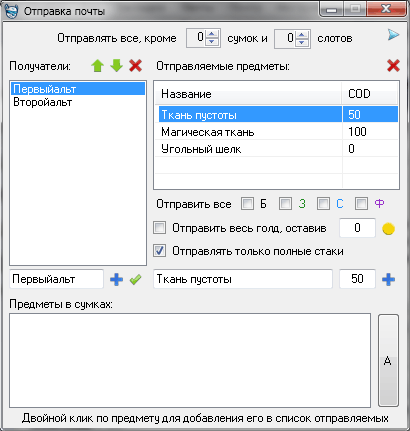Add item to sending list plus icon
Viewport: 410px width, 431px height.
[x=388, y=279]
